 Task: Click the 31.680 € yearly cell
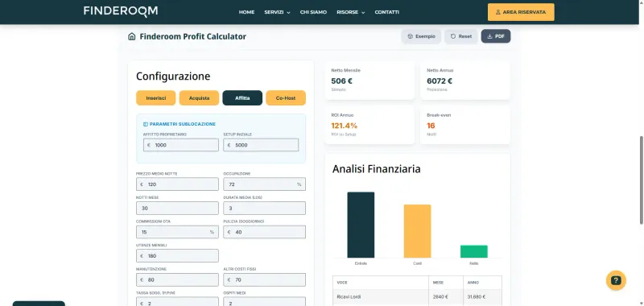coord(477,296)
